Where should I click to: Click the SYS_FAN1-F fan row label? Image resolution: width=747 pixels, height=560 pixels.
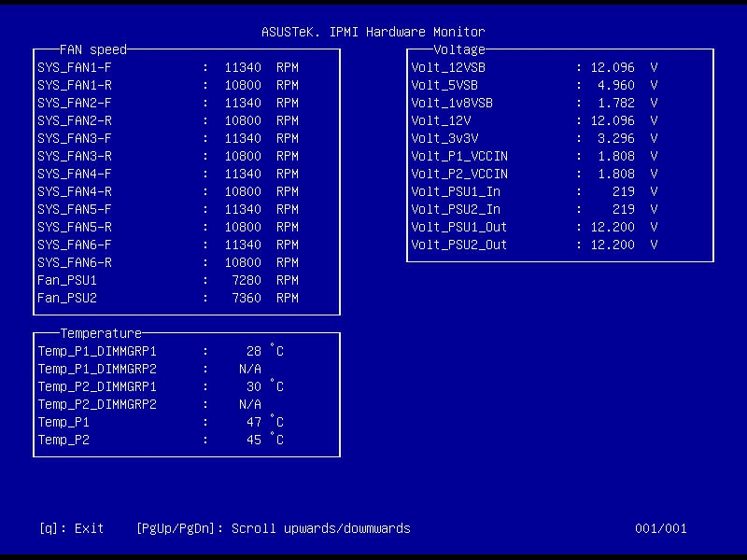click(75, 67)
